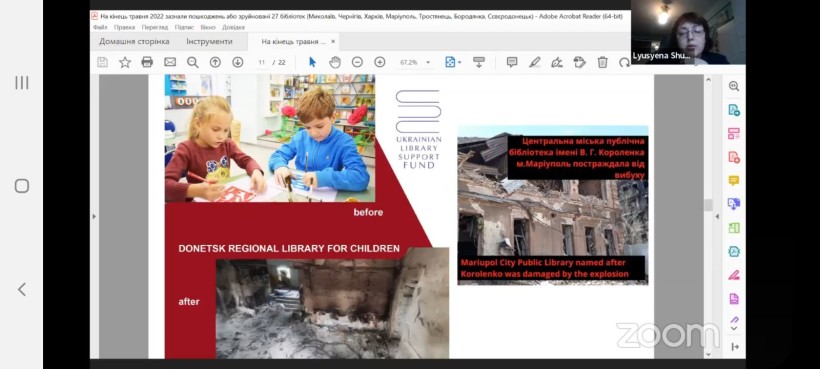Open the Файл menu
This screenshot has height=369, width=820.
[99, 27]
